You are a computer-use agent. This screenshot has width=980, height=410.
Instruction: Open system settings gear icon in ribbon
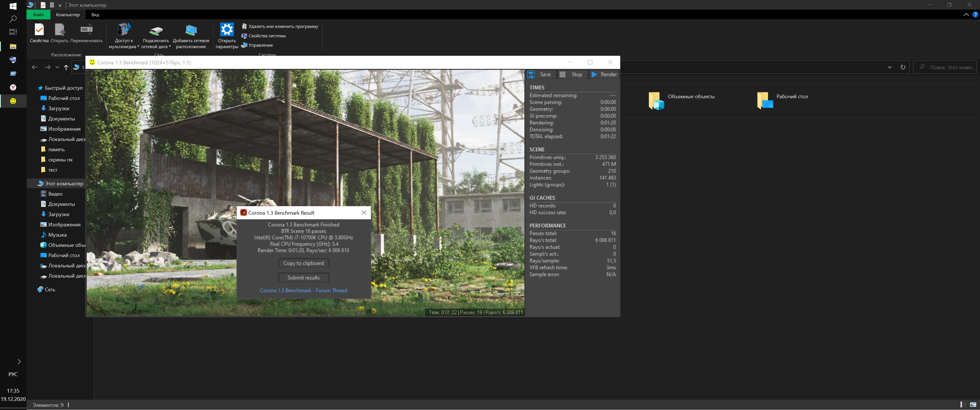coord(227,30)
